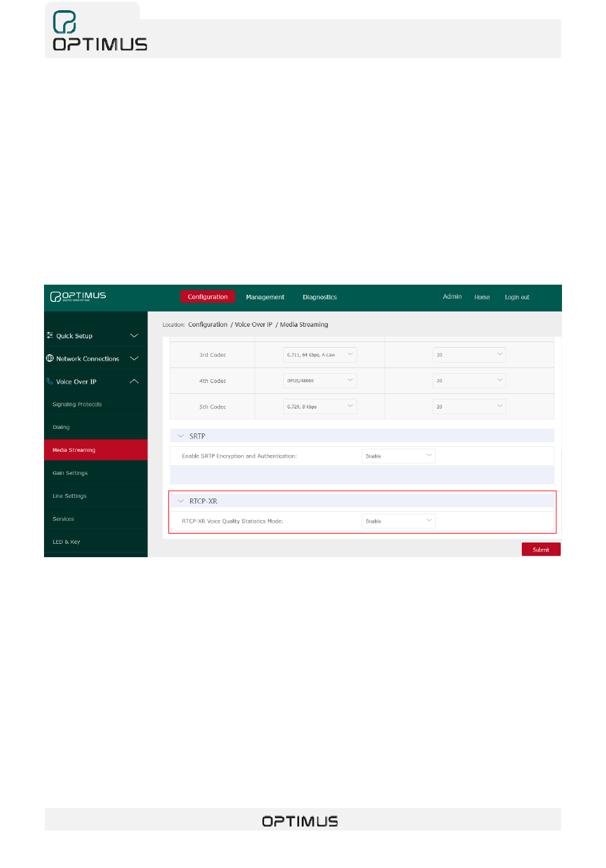This screenshot has height=868, width=606.
Task: Click the Voice Over IP menu label
Action: (76, 382)
